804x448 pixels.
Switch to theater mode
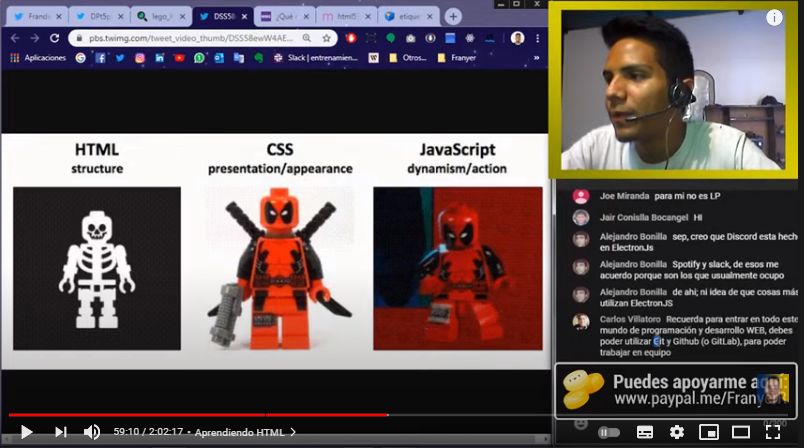(x=740, y=433)
